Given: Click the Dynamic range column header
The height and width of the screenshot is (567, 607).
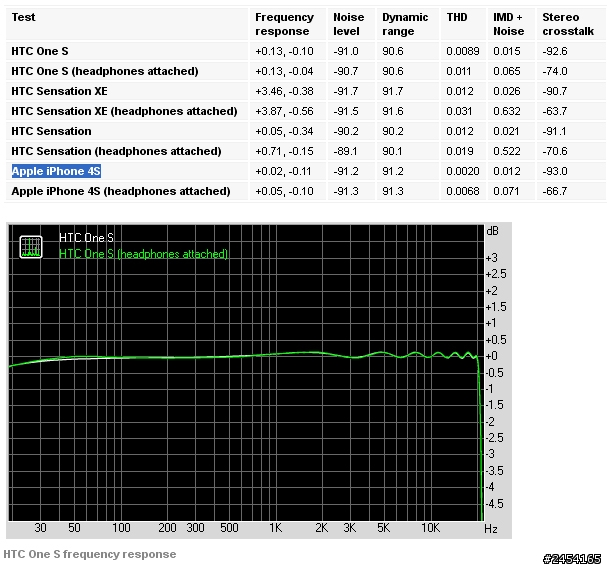Looking at the screenshot, I should pyautogui.click(x=405, y=24).
